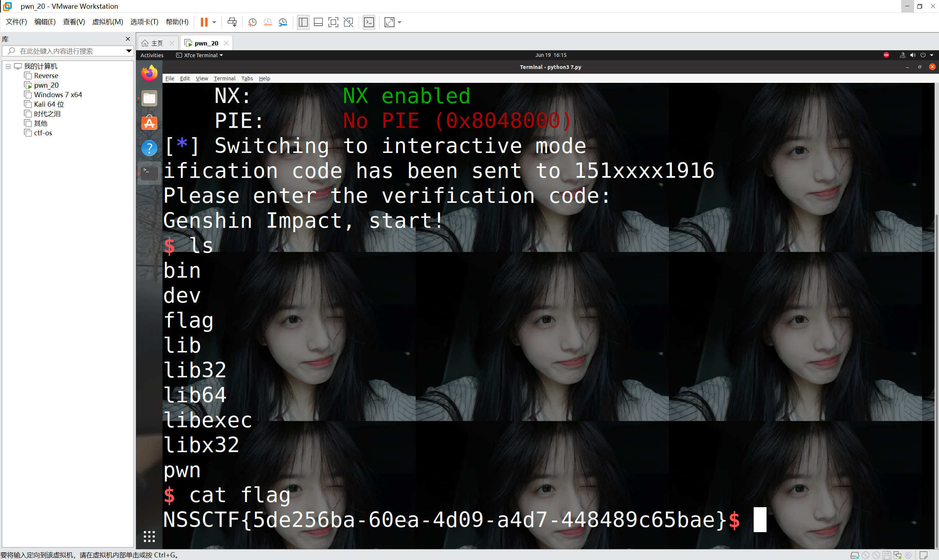This screenshot has width=939, height=560.
Task: Click the Jun 19 16:15 clock
Action: pos(550,55)
